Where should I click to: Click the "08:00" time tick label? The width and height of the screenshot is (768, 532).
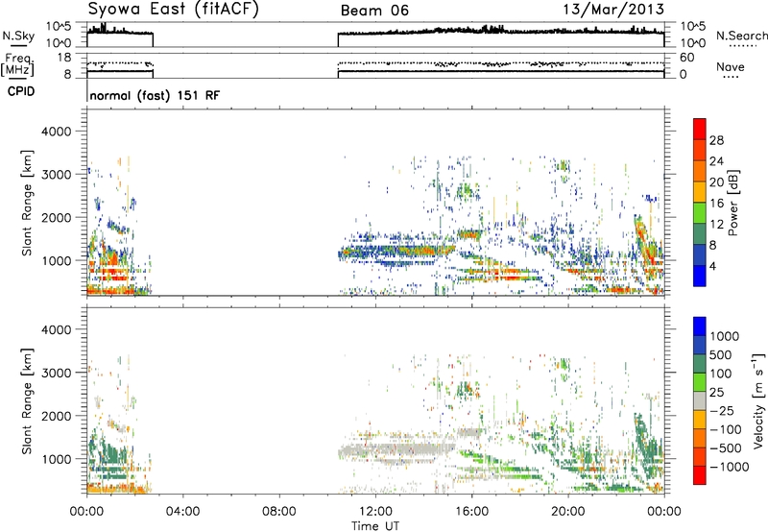click(279, 512)
